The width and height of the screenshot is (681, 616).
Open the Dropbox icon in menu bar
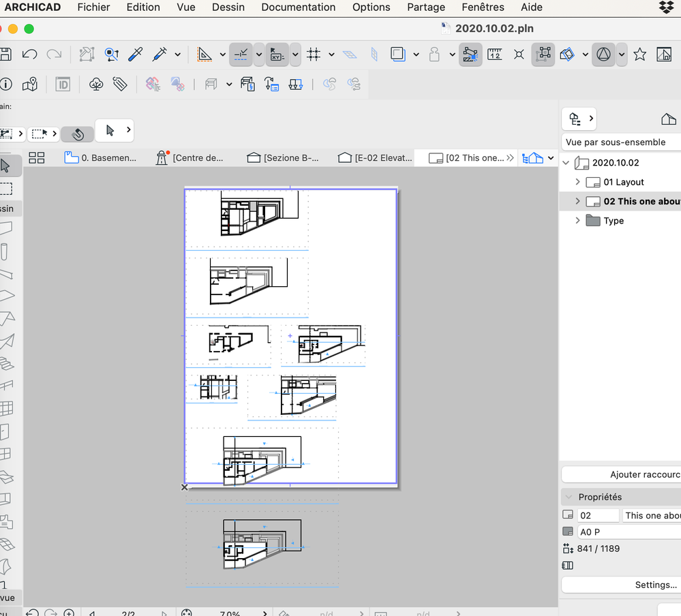[666, 7]
